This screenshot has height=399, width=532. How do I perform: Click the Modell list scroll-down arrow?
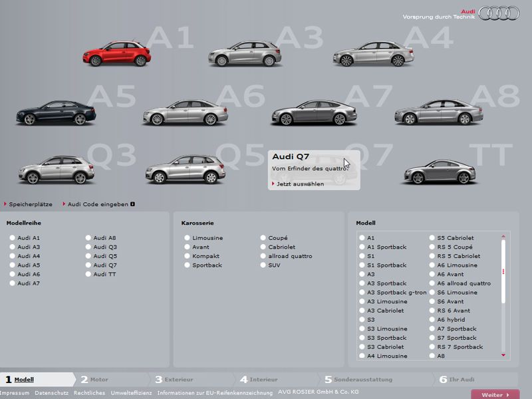click(x=503, y=355)
